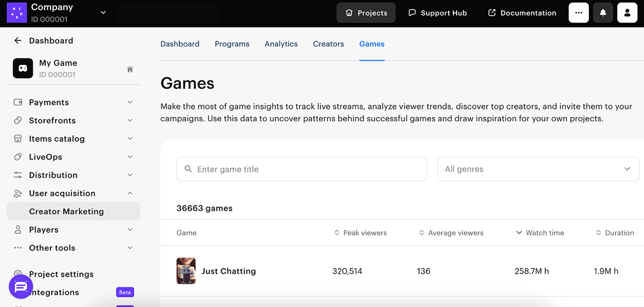
Task: Click the home icon beside My Game
Action: point(130,69)
